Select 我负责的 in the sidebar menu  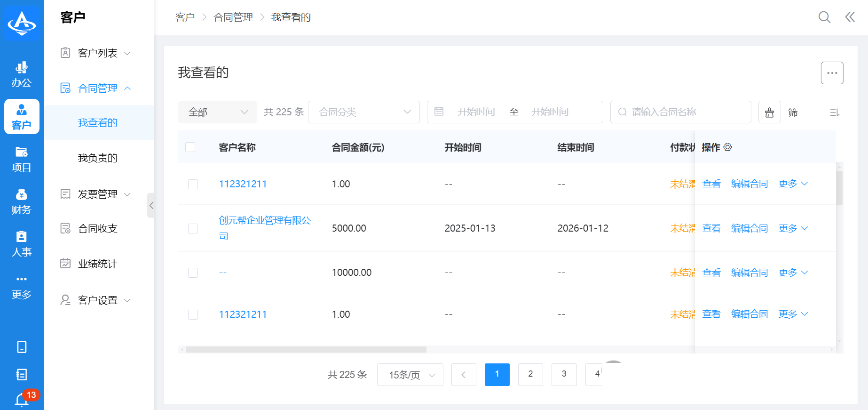[98, 158]
